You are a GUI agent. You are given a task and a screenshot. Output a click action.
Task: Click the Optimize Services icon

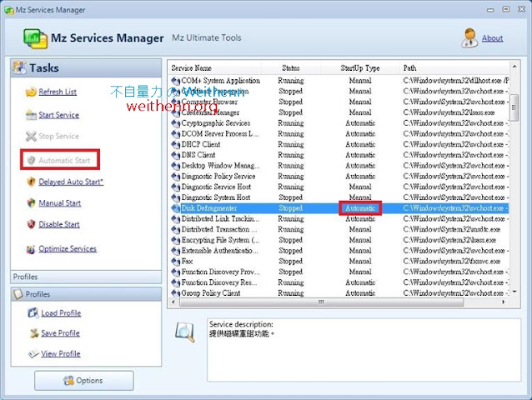(31, 249)
